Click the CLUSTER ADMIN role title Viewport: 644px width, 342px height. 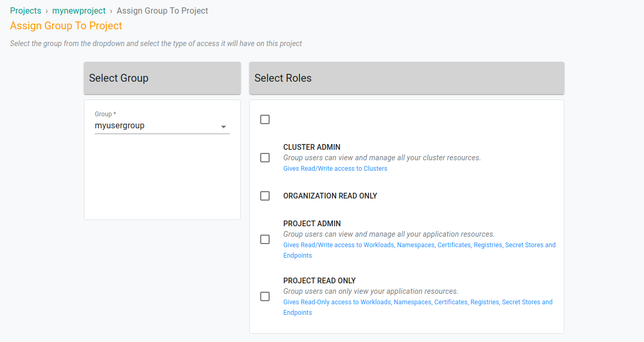(x=312, y=147)
